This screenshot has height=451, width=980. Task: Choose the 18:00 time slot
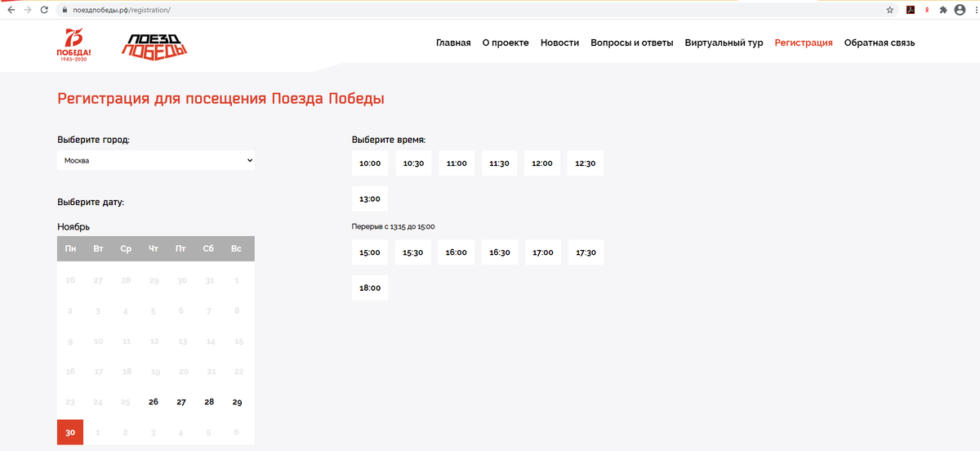[370, 288]
